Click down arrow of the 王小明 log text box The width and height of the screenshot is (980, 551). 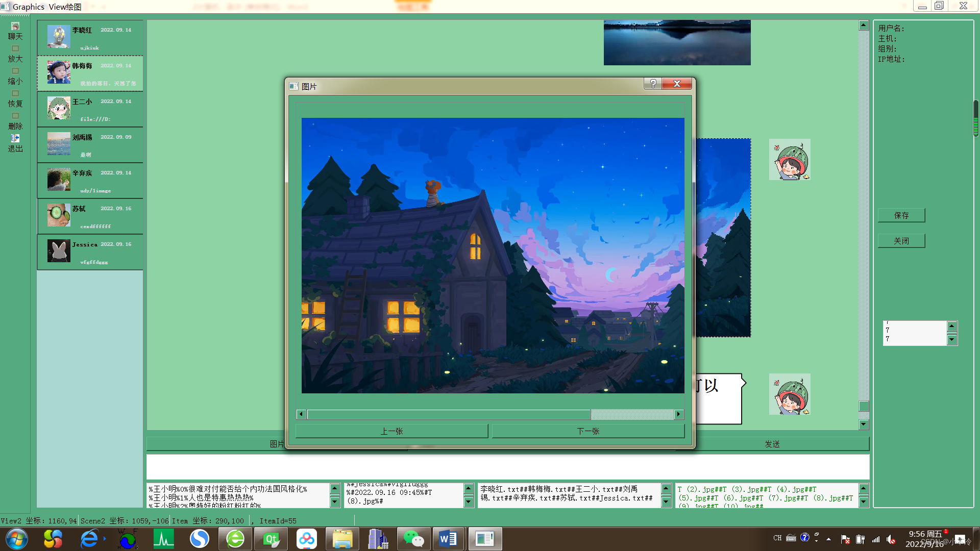[x=335, y=502]
